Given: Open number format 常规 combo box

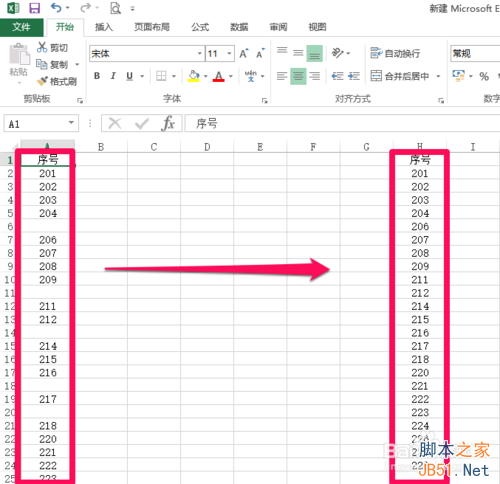Looking at the screenshot, I should click(x=475, y=53).
